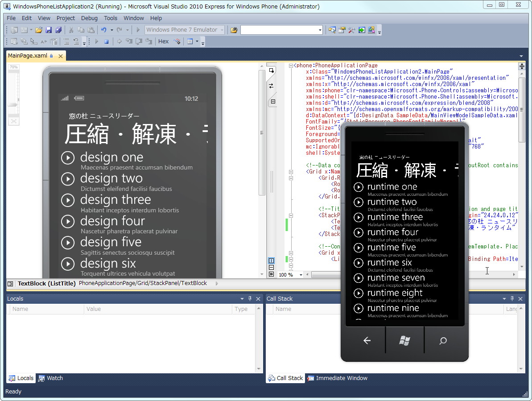Viewport: 532px width, 401px height.
Task: Tap the emulator Back arrow button
Action: click(x=367, y=341)
